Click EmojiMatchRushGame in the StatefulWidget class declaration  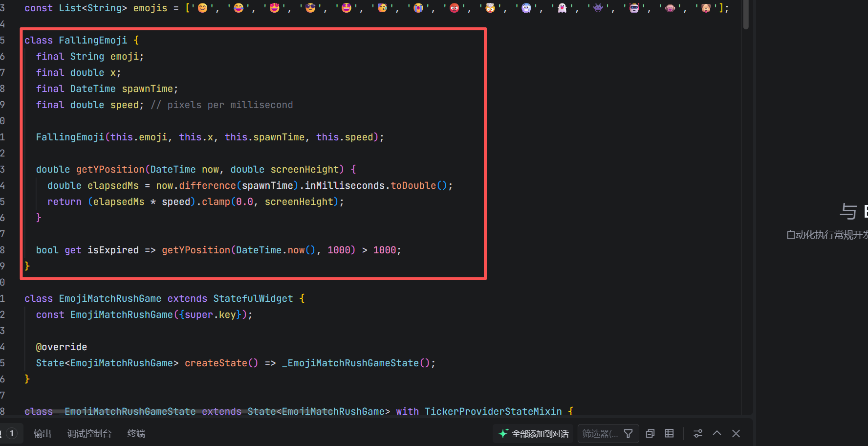110,298
